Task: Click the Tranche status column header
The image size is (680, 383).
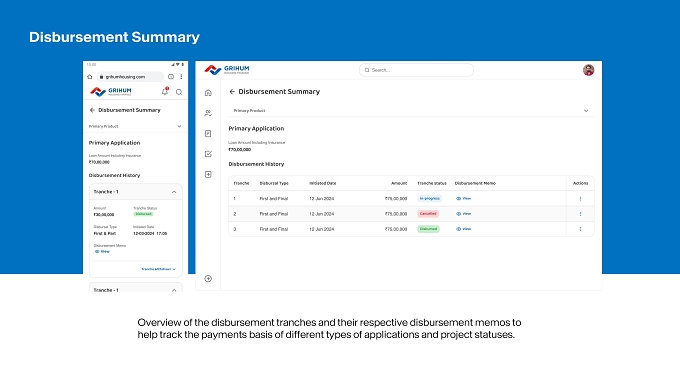Action: (432, 183)
